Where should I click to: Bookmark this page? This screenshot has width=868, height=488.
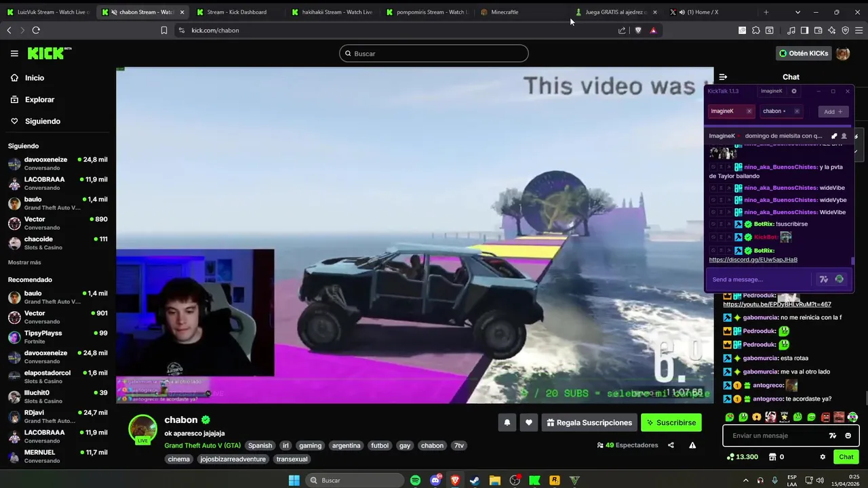[x=164, y=30]
